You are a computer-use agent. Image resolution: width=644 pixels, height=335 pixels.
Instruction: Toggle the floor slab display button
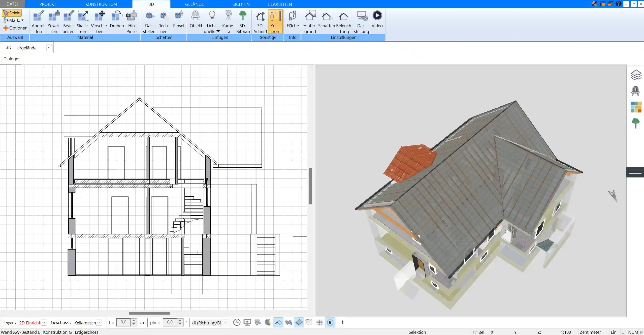point(299,322)
